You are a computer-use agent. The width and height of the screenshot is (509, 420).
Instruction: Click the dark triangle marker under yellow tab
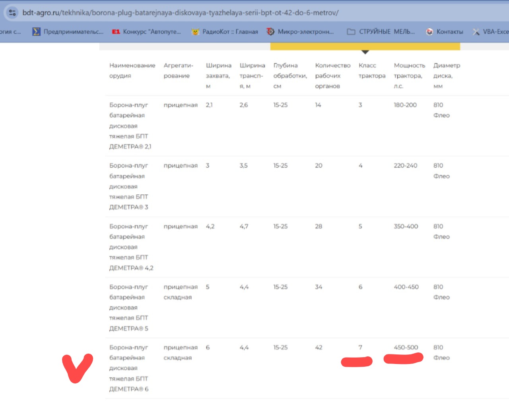(365, 52)
